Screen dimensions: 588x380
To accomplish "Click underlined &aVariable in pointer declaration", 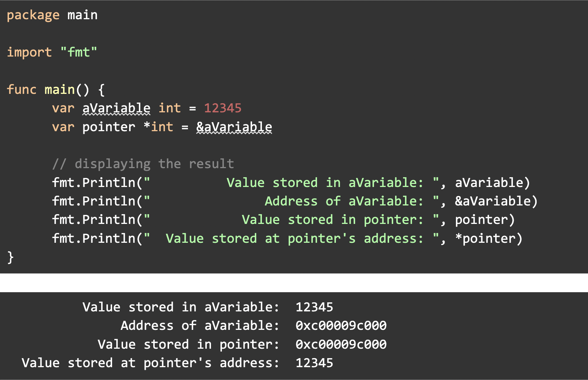I will [234, 127].
